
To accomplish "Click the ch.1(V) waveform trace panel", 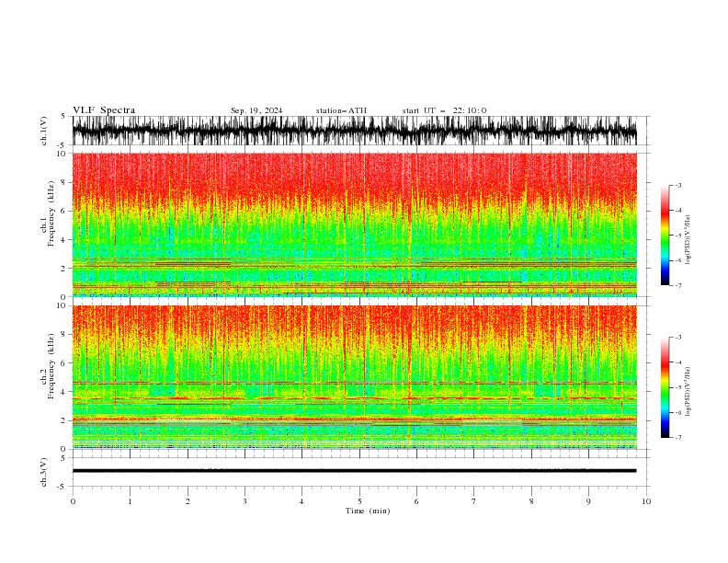I will (x=355, y=131).
